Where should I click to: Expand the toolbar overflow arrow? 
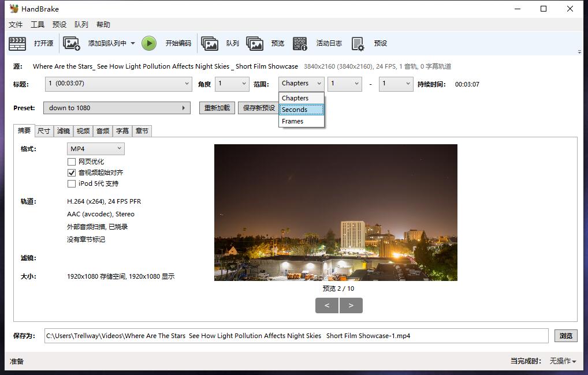click(x=579, y=52)
